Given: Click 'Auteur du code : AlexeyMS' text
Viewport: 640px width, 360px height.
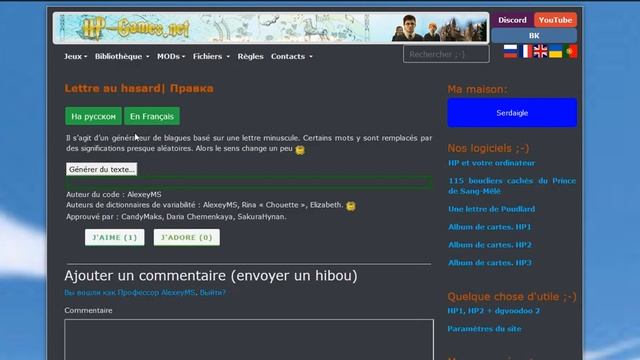Looking at the screenshot, I should 113,194.
